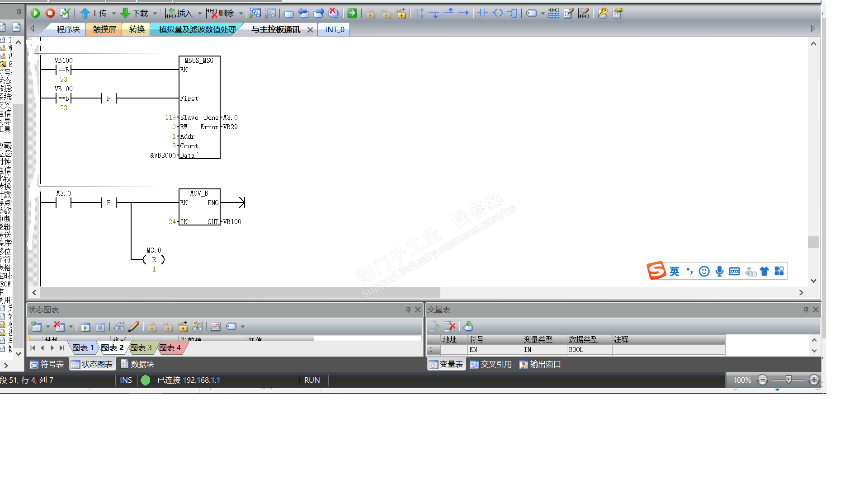Click the zoom slider handle in status bar
868x488 pixels.
point(788,380)
